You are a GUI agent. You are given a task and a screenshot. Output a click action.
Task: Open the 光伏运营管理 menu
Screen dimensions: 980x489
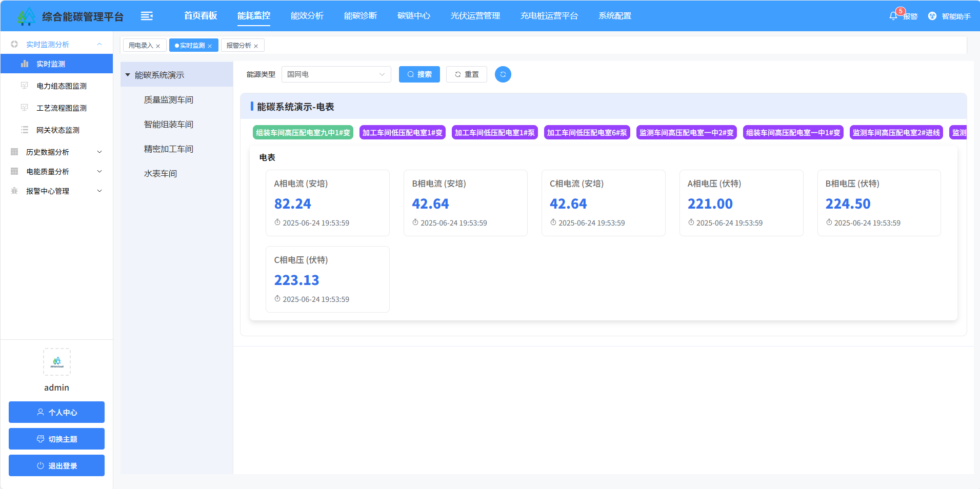point(475,16)
